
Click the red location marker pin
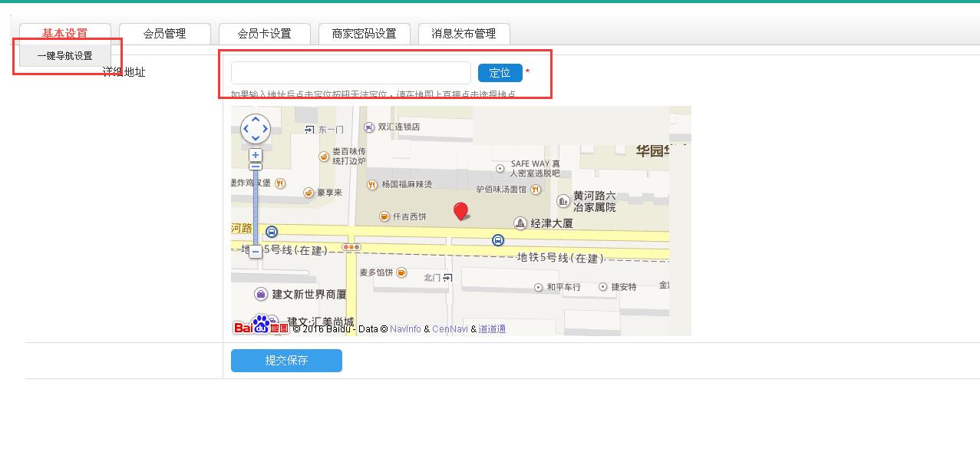click(x=460, y=211)
